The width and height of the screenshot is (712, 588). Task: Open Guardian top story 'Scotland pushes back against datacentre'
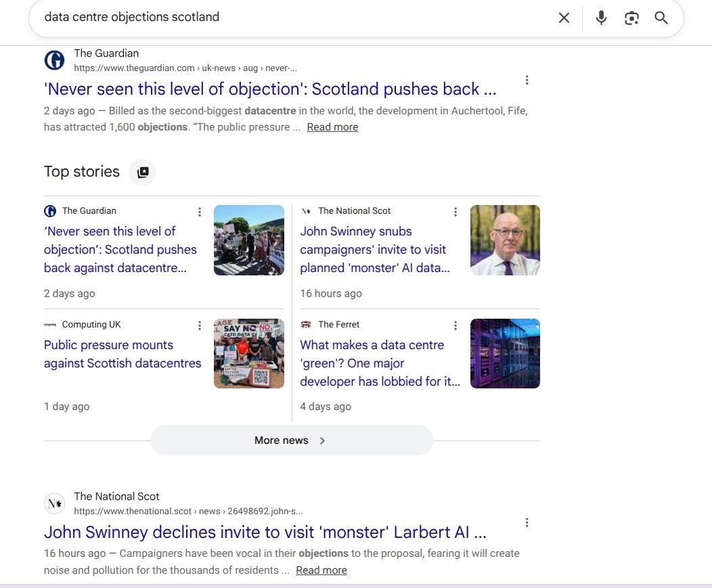click(120, 249)
